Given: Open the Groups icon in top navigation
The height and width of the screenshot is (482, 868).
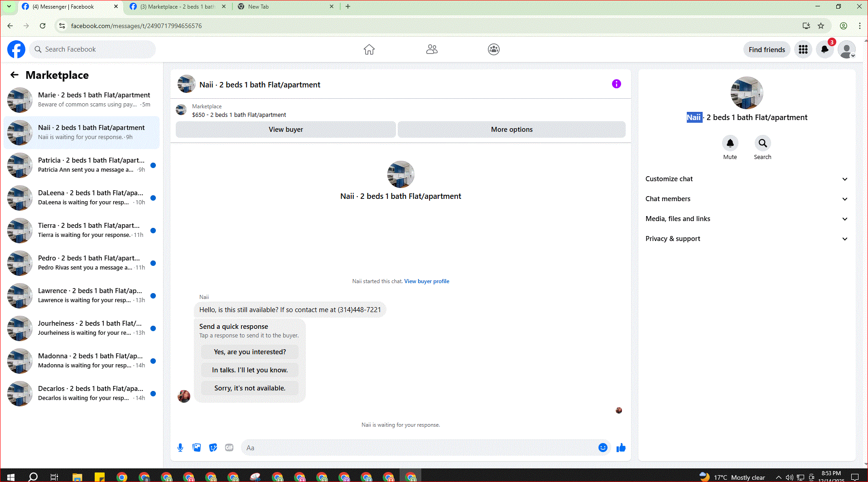Looking at the screenshot, I should pyautogui.click(x=494, y=49).
